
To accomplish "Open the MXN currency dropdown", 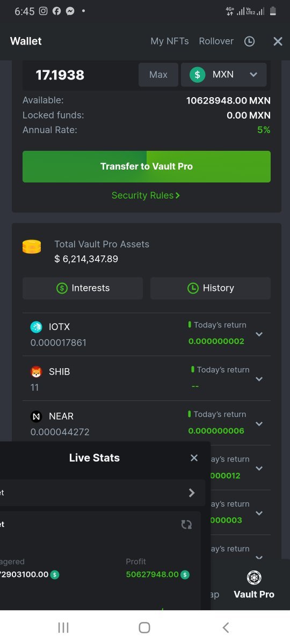I will coord(223,75).
